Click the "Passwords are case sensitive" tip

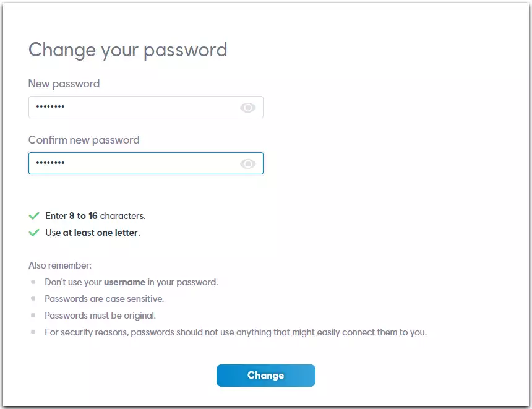[104, 299]
